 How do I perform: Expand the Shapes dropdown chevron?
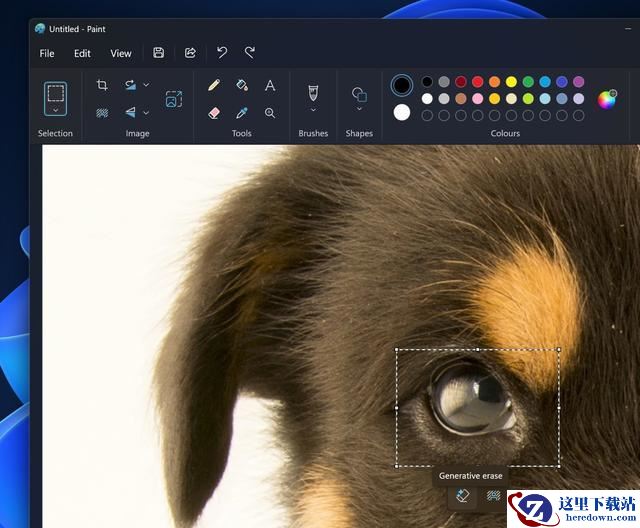[359, 109]
